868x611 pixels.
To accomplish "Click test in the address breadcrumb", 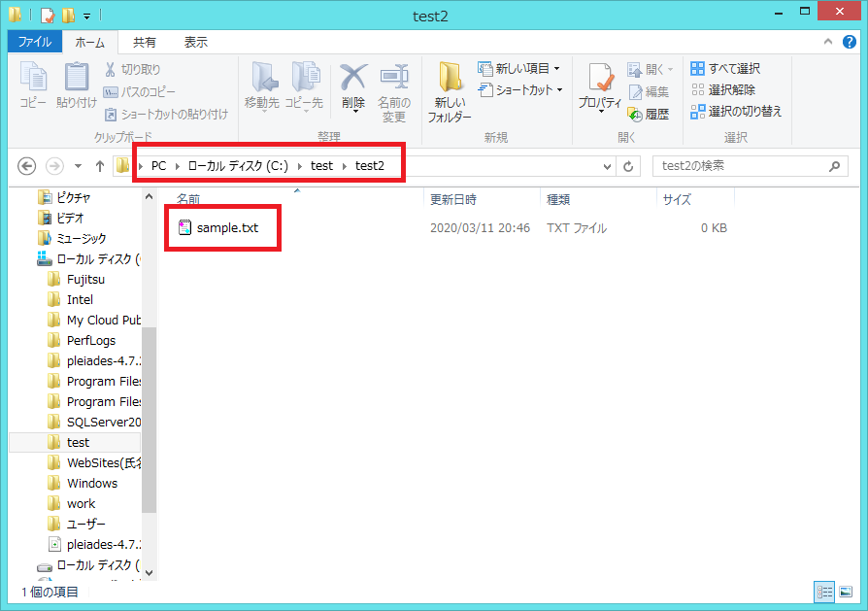I will click(x=321, y=166).
